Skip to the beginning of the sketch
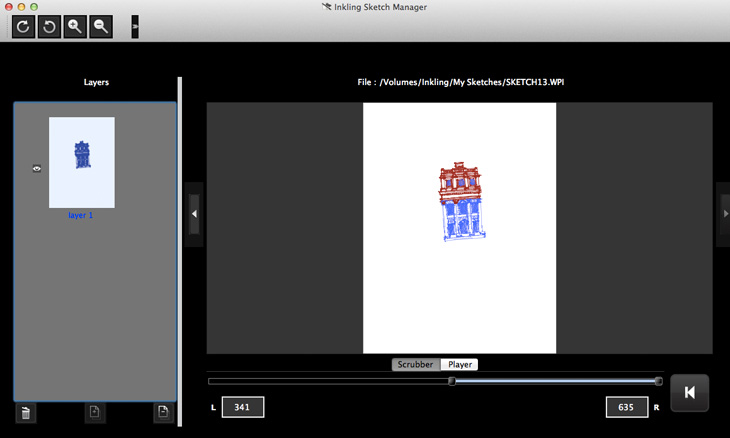730x438 pixels. click(689, 393)
